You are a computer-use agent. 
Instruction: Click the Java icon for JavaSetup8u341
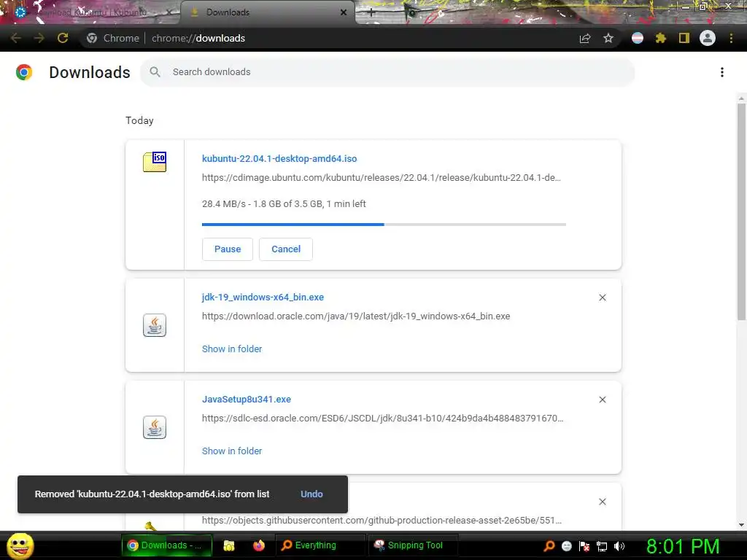point(155,427)
